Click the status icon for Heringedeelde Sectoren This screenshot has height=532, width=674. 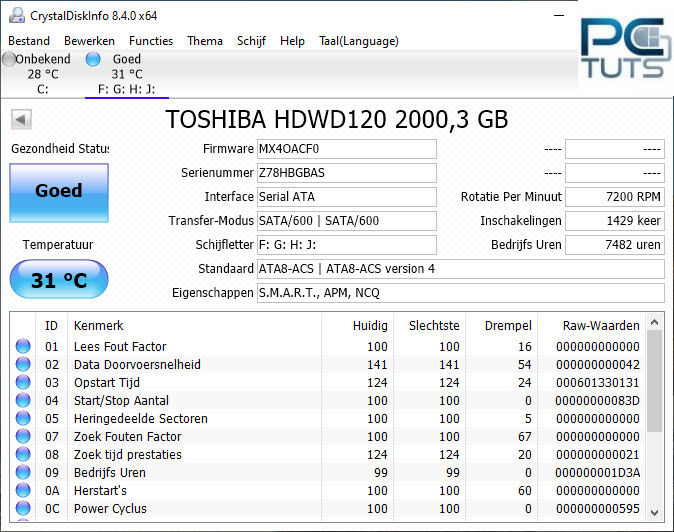22,419
